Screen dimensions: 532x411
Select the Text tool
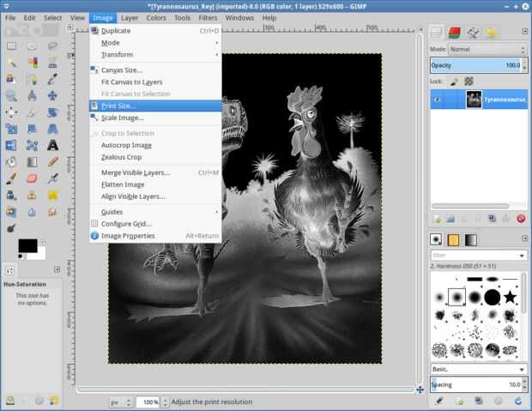tap(52, 146)
